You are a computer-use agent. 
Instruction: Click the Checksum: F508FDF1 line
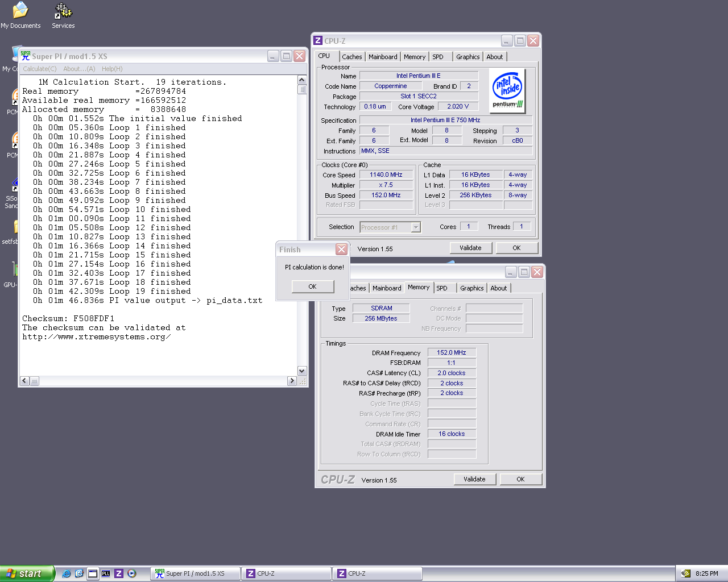click(x=68, y=318)
